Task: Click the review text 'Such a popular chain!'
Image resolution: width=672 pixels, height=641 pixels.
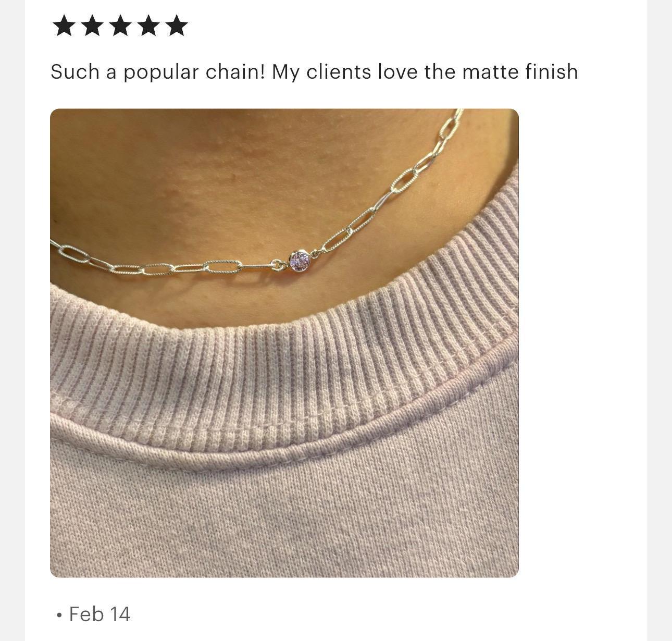Action: point(158,72)
